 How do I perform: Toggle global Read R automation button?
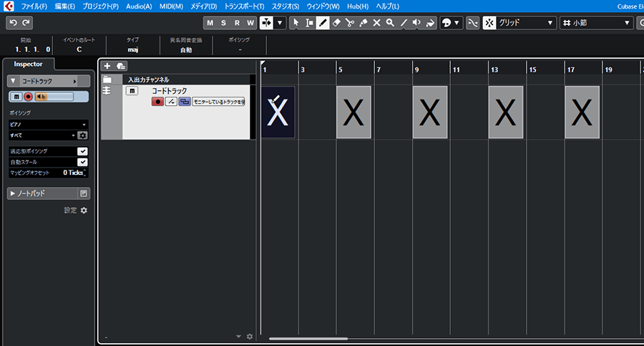pos(237,23)
